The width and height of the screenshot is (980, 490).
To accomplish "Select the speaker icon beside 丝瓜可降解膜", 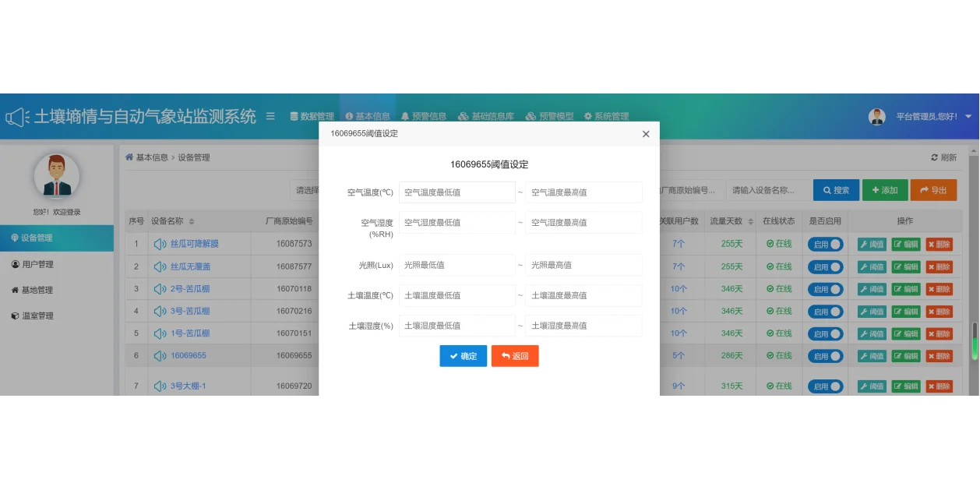I will [x=160, y=244].
